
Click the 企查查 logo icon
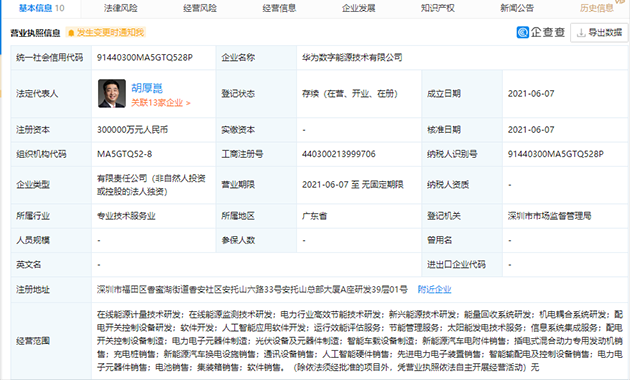tap(523, 32)
